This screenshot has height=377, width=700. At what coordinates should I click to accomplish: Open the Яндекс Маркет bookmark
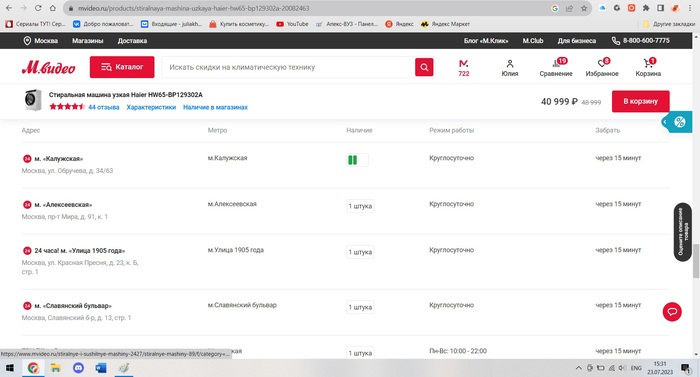[445, 24]
